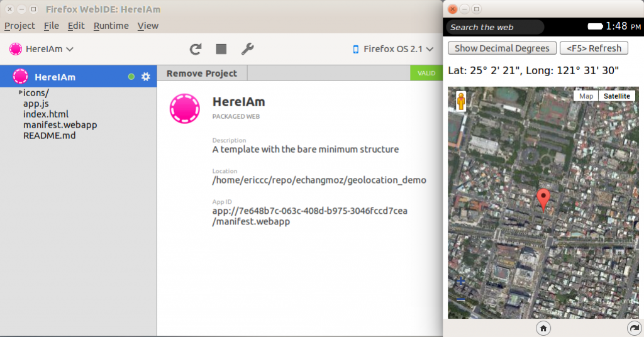Open the Firefox OS 2.1 runtime dropdown
Viewport: 644px width, 337px height.
click(393, 49)
